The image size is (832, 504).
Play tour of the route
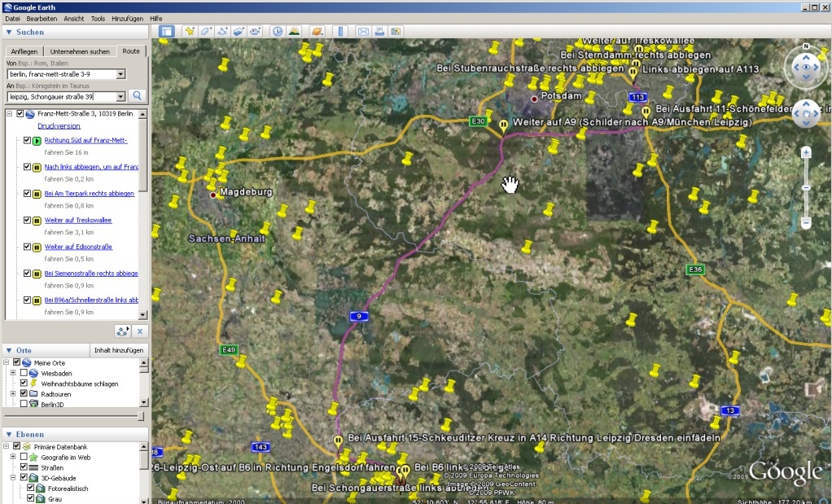(x=123, y=331)
